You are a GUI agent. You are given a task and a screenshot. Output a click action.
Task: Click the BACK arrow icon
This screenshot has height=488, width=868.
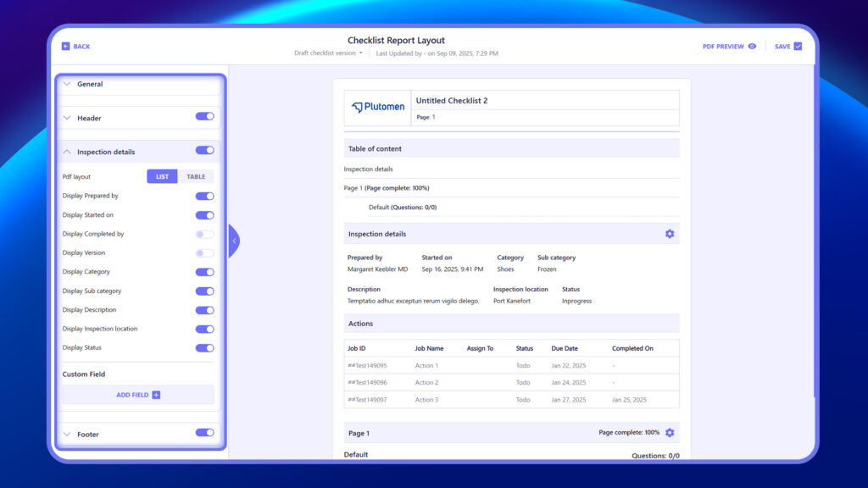[65, 47]
